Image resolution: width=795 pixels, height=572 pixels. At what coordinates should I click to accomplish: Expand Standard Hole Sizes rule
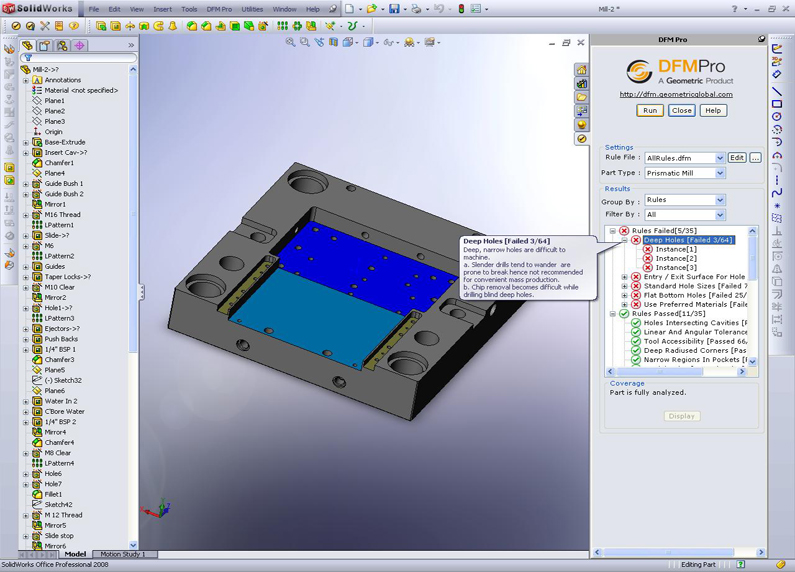point(625,286)
